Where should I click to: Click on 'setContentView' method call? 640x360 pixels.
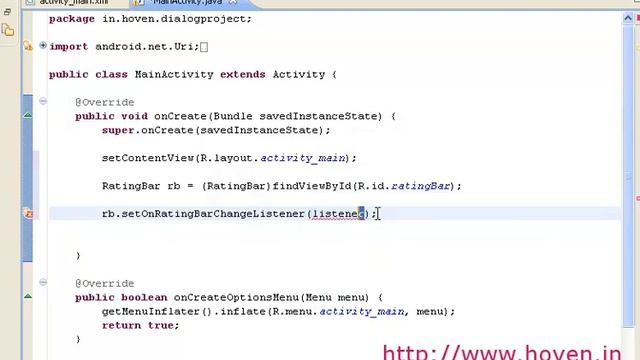point(148,158)
